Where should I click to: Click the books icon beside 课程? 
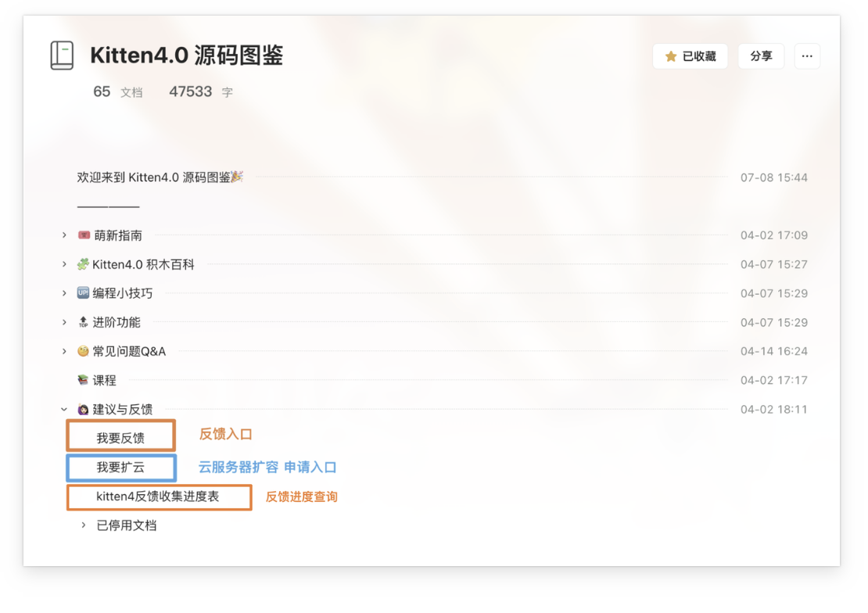click(83, 380)
